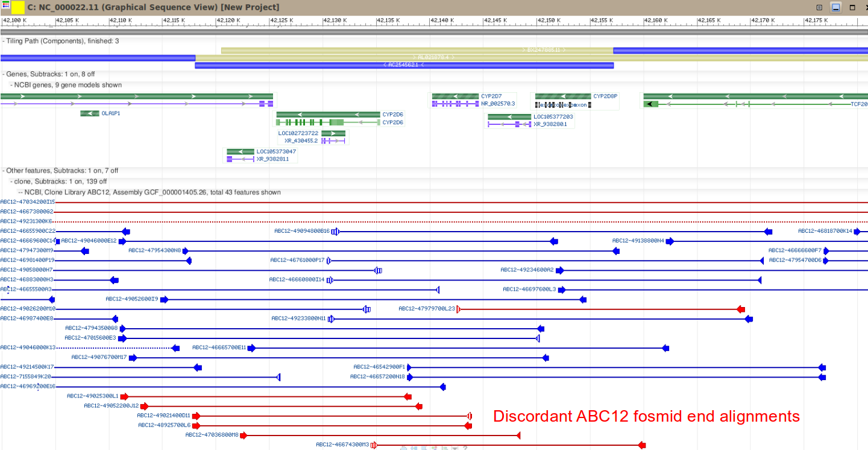Click the yellow view color icon in title bar
The height and width of the screenshot is (450, 868).
pos(18,7)
